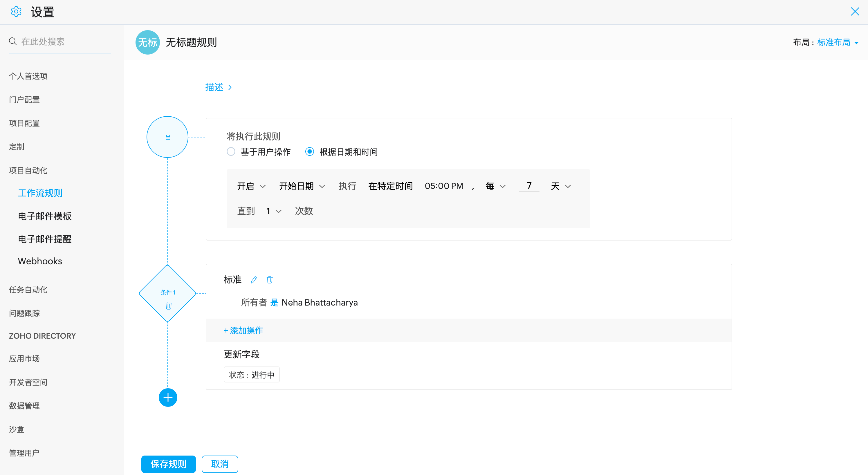Open the 开始日期 dropdown
This screenshot has height=475, width=868.
[302, 186]
